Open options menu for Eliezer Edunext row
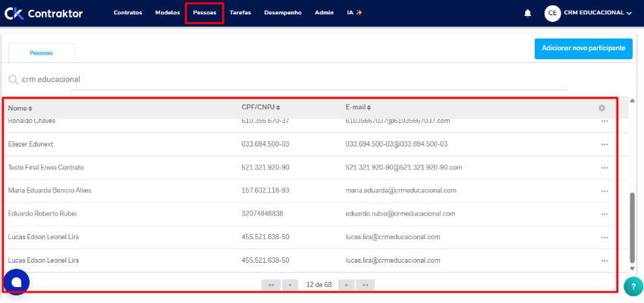Image resolution: width=644 pixels, height=303 pixels. pyautogui.click(x=604, y=145)
